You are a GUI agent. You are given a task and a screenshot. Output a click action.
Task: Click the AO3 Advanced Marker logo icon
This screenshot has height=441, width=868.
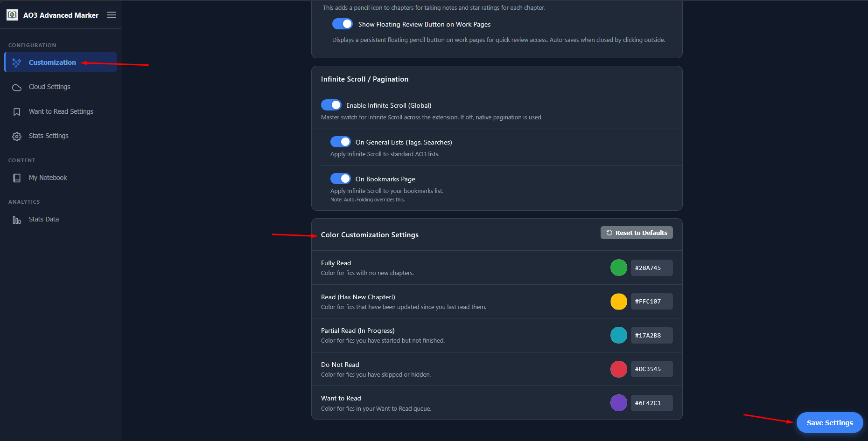(x=12, y=15)
